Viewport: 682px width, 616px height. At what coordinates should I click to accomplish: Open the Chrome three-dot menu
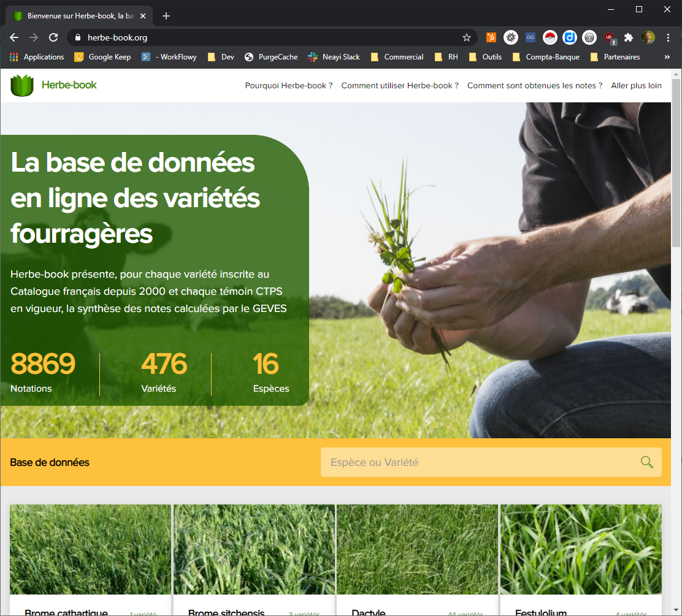(x=668, y=37)
